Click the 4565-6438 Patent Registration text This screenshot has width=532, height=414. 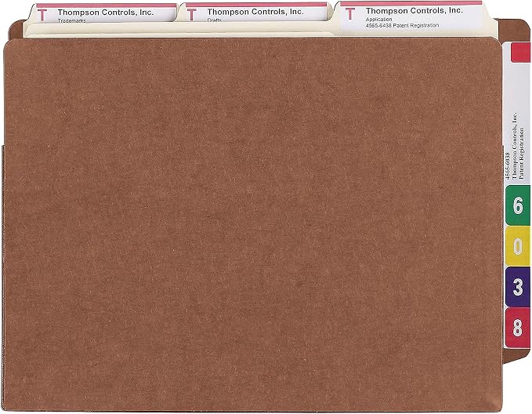(x=402, y=25)
